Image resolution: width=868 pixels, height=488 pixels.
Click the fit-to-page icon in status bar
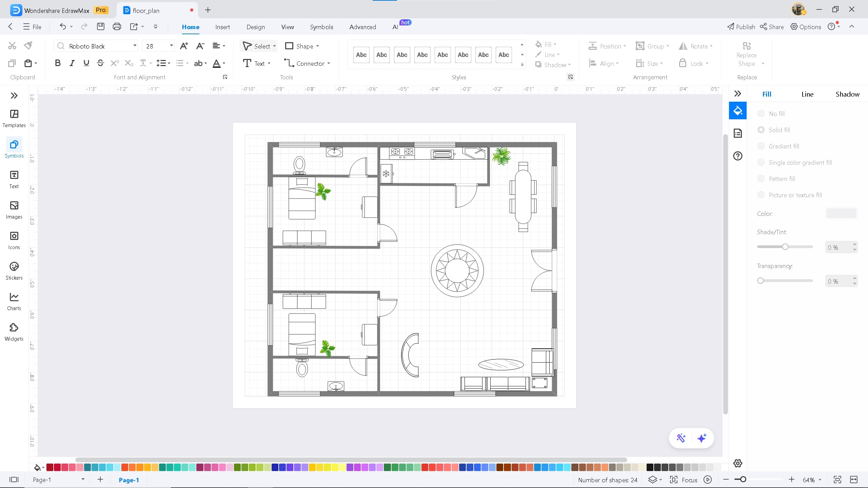click(x=837, y=480)
